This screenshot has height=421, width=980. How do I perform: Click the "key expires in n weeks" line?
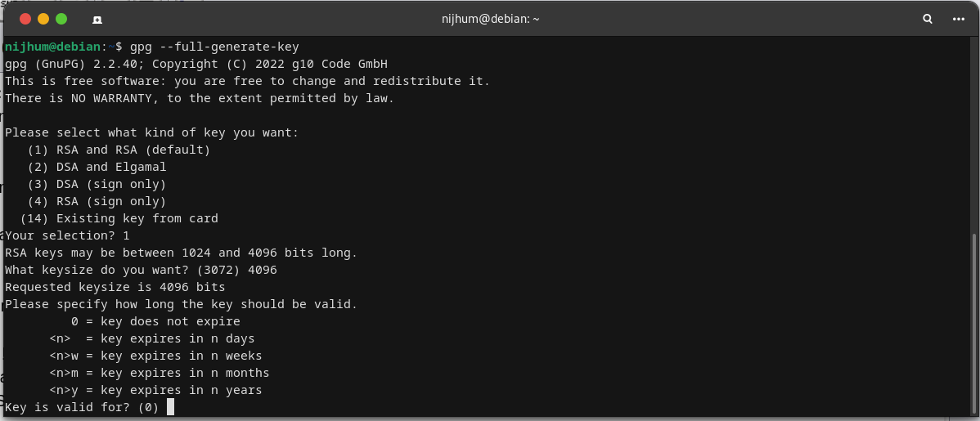pyautogui.click(x=155, y=356)
